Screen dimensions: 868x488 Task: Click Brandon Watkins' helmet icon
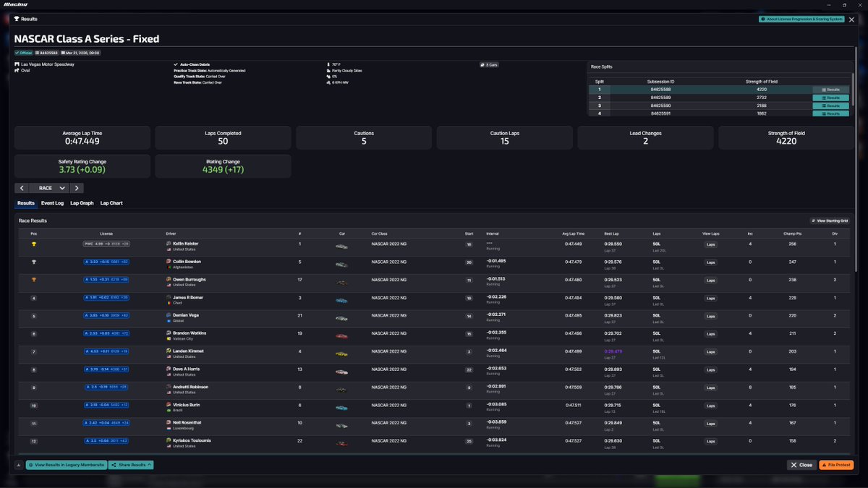[x=169, y=333]
